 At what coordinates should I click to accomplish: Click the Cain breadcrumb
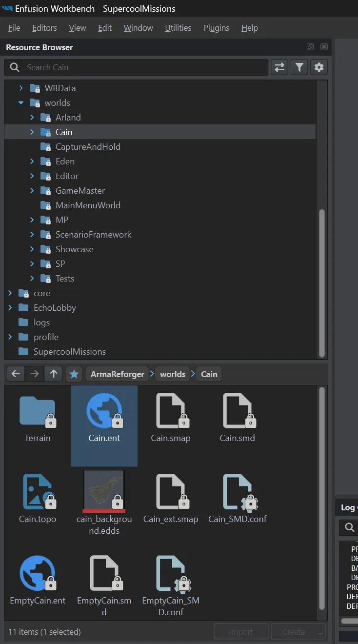click(209, 374)
